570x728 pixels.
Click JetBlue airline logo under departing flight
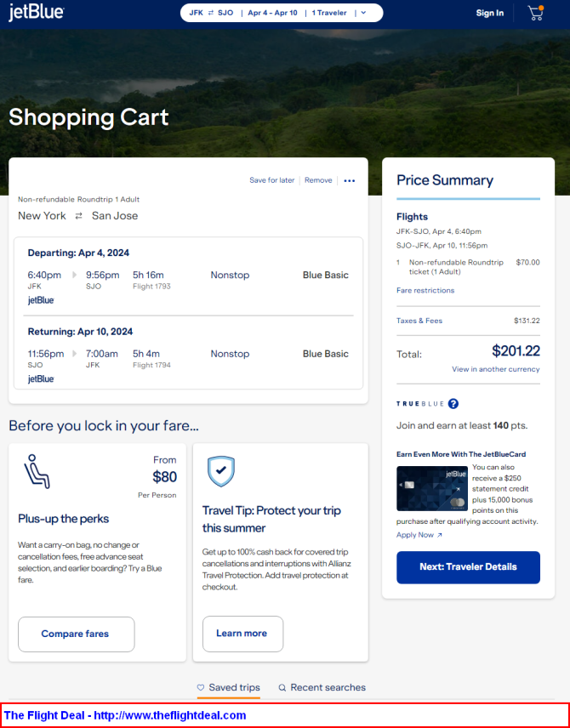(x=41, y=300)
